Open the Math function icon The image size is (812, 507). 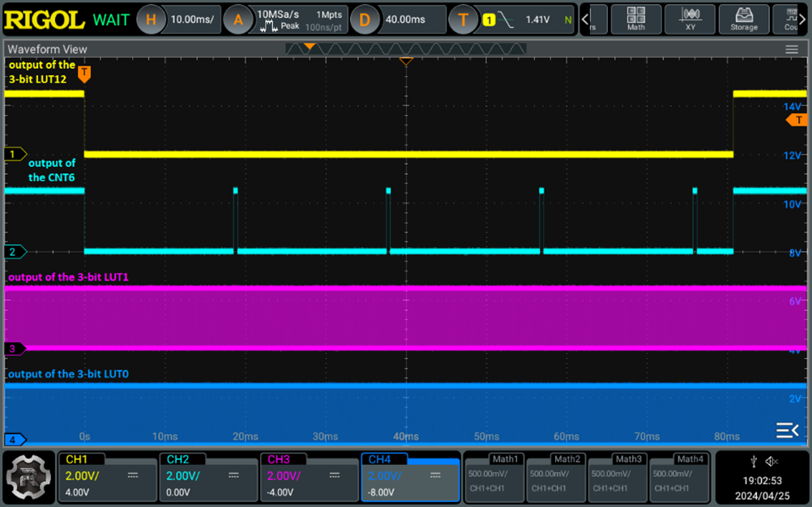[636, 19]
